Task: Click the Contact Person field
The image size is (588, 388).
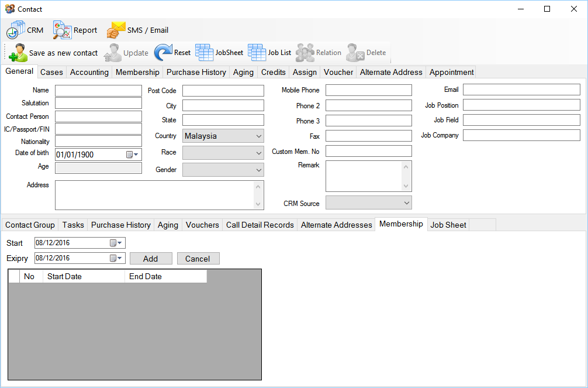Action: [98, 116]
